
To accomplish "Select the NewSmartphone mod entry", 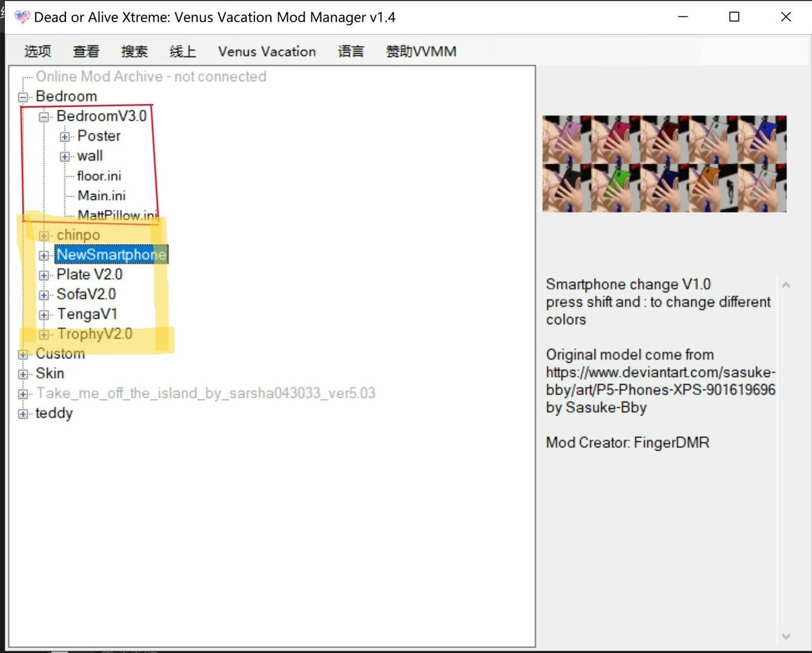I will (111, 255).
